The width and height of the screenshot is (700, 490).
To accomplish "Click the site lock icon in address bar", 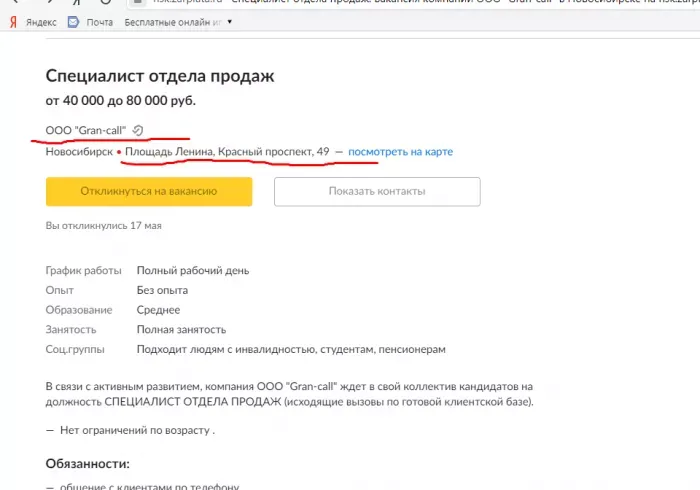I will pos(138,1).
